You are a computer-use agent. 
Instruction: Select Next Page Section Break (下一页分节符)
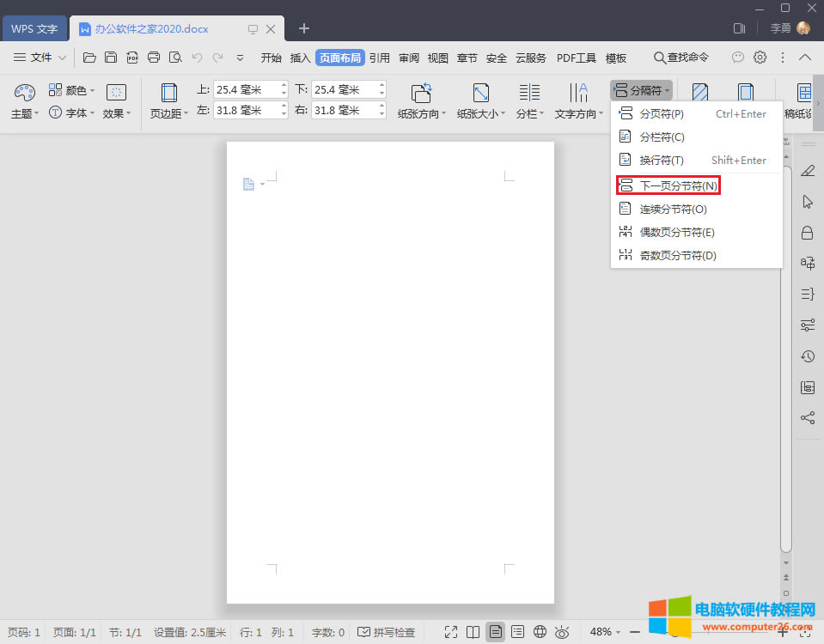[668, 185]
